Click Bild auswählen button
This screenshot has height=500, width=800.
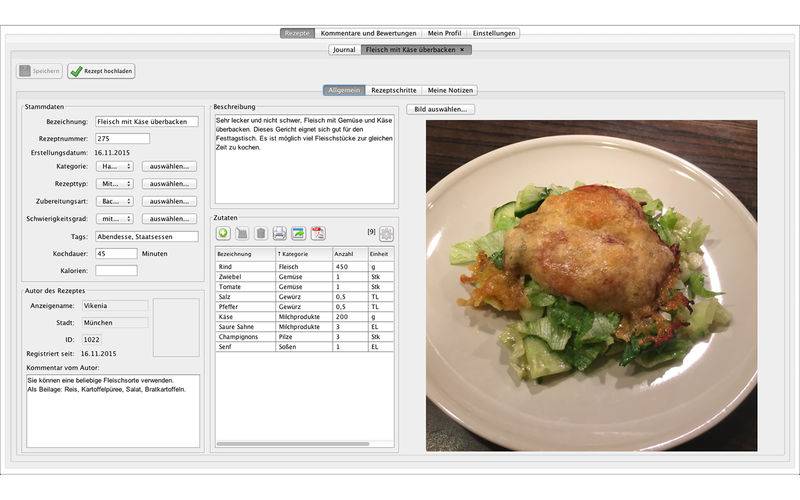tap(440, 109)
